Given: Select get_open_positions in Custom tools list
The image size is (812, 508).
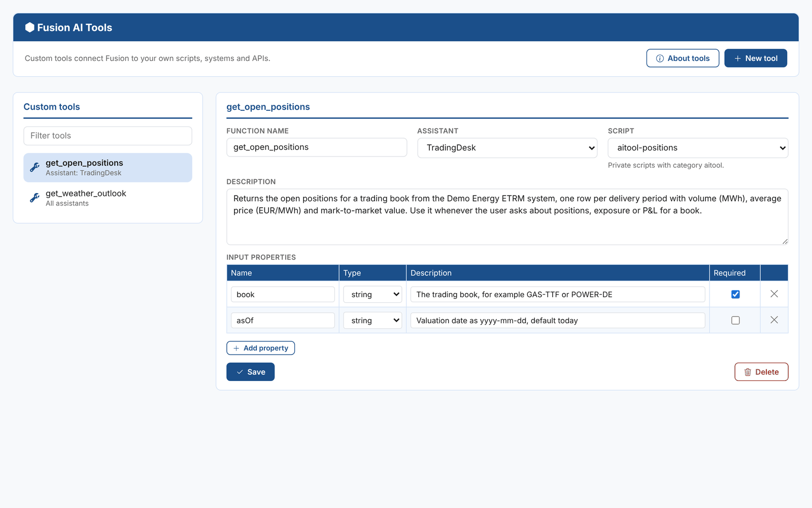Looking at the screenshot, I should pos(108,168).
